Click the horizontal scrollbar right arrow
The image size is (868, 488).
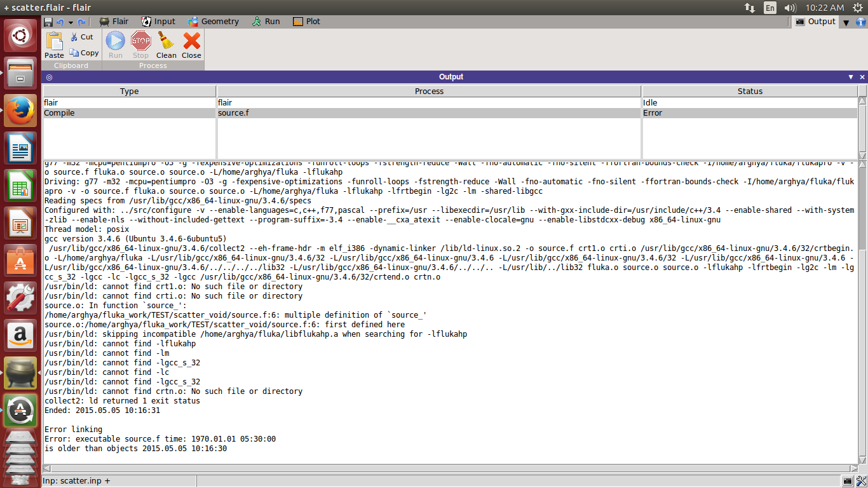pos(853,468)
